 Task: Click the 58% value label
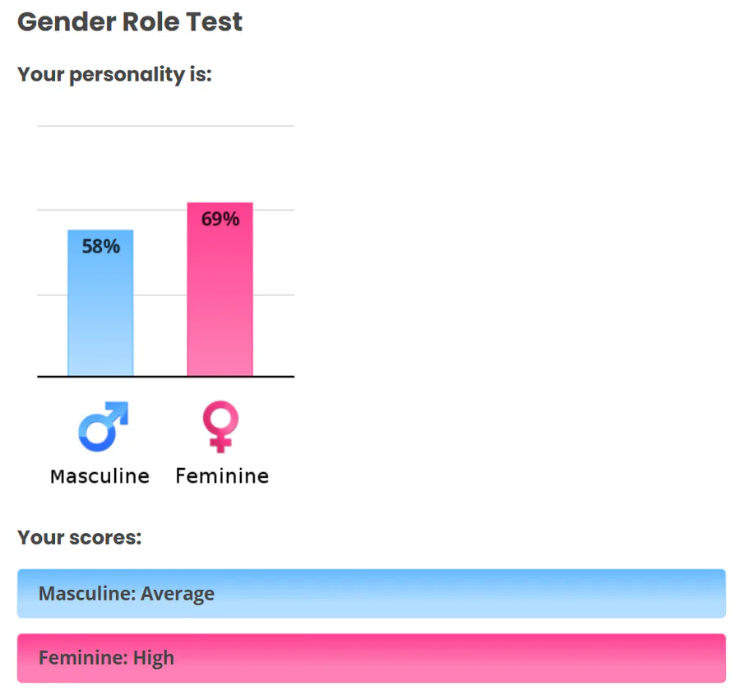pyautogui.click(x=101, y=246)
